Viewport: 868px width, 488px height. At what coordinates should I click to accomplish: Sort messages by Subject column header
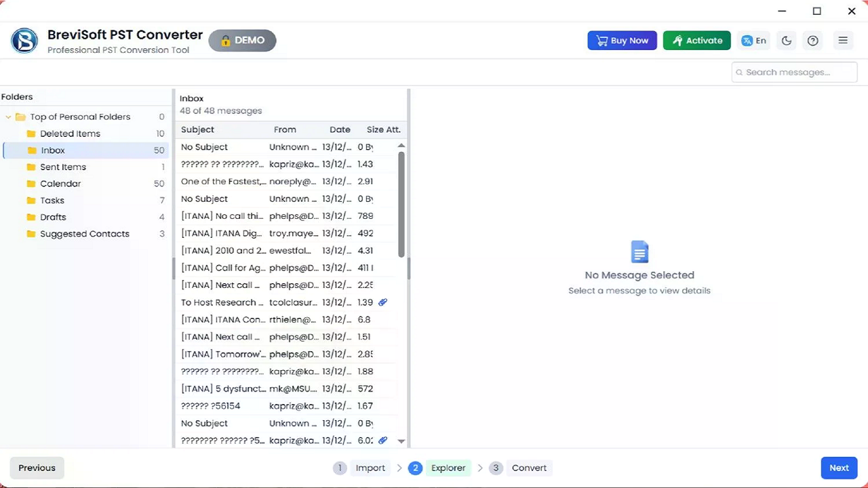197,129
